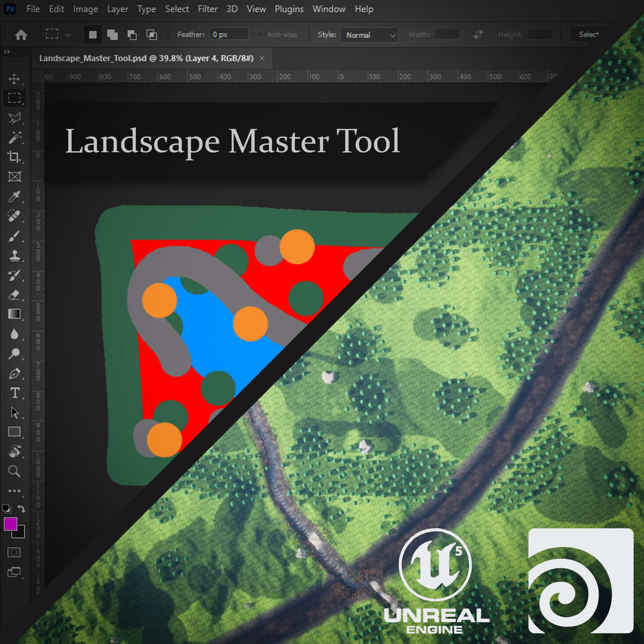Open the Filter menu
Image resolution: width=644 pixels, height=644 pixels.
207,9
